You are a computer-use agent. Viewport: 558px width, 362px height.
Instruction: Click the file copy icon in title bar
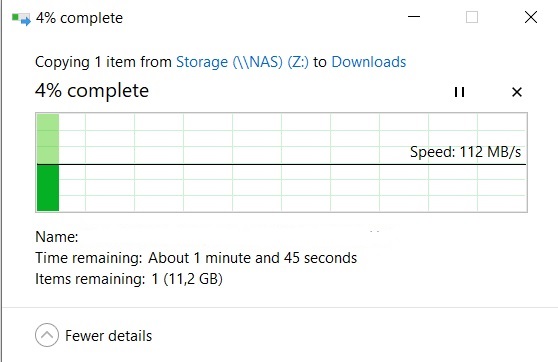tap(21, 19)
